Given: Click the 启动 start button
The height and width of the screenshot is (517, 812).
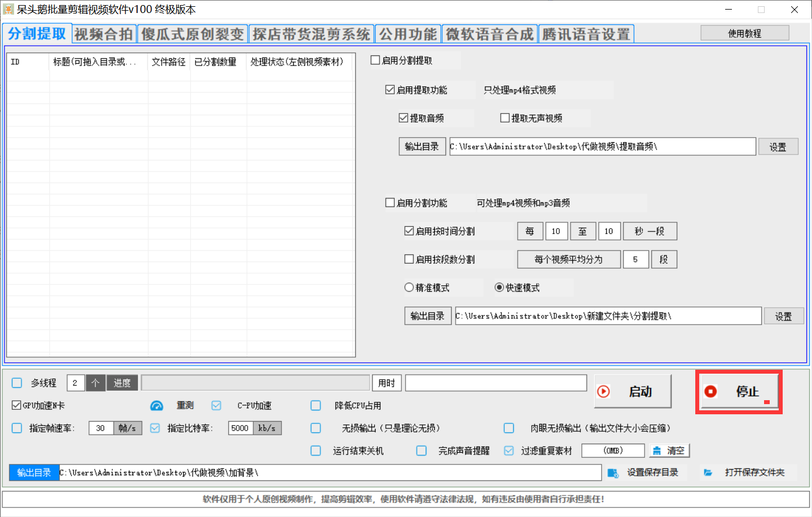Looking at the screenshot, I should click(x=633, y=391).
